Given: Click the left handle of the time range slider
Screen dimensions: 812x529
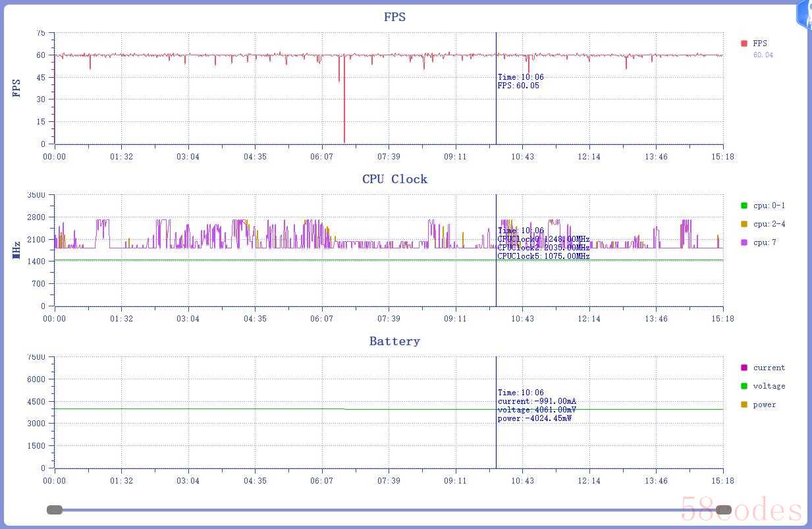Looking at the screenshot, I should (x=55, y=509).
